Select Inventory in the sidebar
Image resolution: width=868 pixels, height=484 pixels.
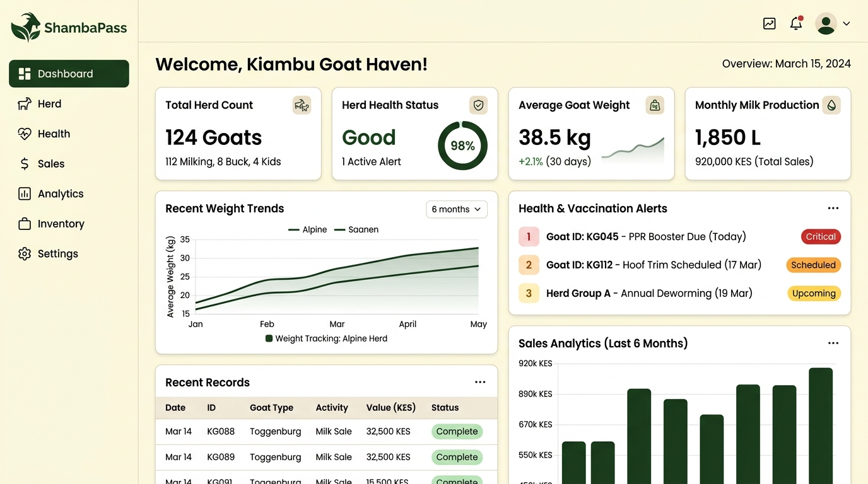[x=69, y=224]
